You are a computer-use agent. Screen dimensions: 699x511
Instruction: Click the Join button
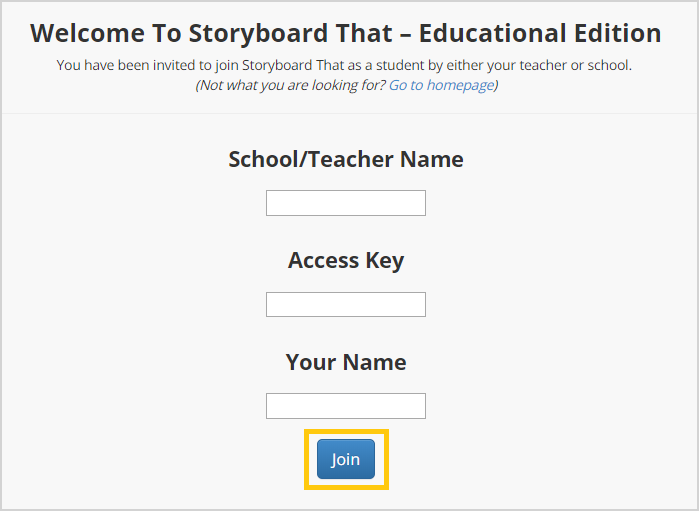(x=346, y=459)
